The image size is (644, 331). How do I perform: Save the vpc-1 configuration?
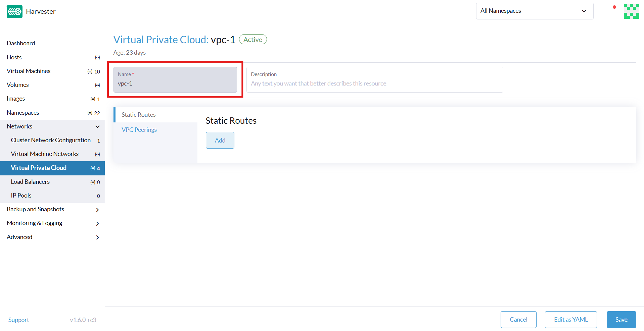coord(621,319)
